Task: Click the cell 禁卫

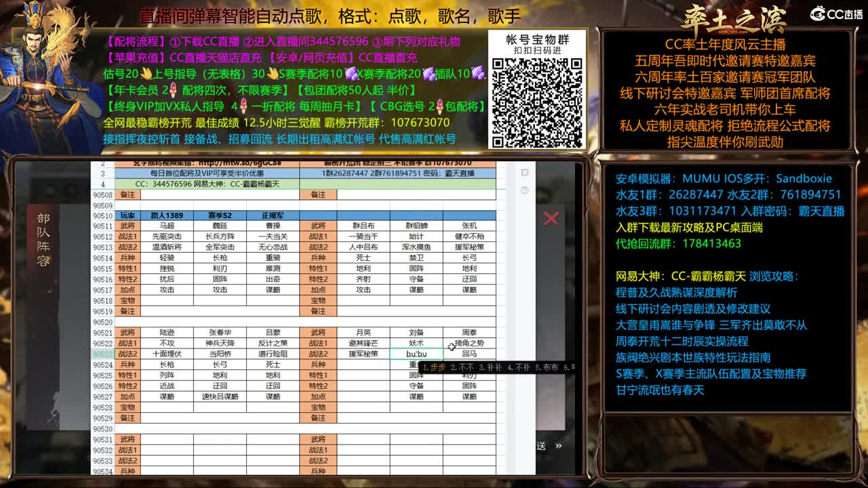Action: click(x=416, y=258)
